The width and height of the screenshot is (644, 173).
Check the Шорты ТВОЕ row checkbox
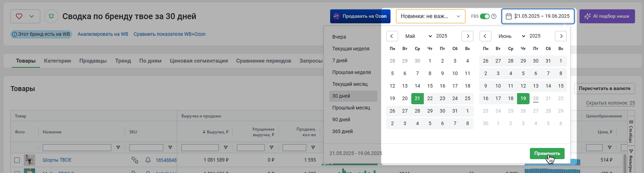(x=17, y=160)
